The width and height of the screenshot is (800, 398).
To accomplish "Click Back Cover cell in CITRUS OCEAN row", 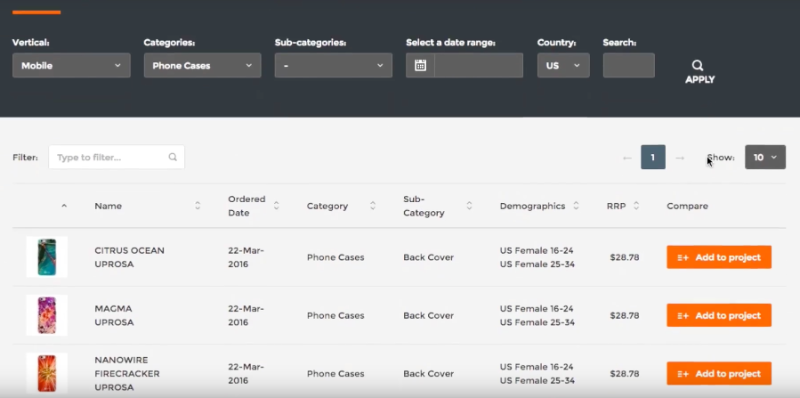I will point(429,257).
